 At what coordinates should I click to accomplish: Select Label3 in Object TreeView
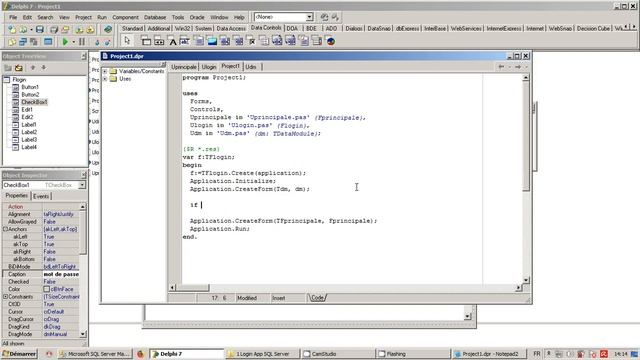tap(29, 140)
